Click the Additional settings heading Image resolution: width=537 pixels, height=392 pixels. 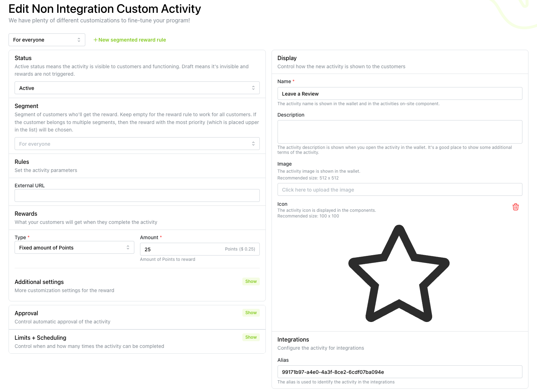click(39, 282)
